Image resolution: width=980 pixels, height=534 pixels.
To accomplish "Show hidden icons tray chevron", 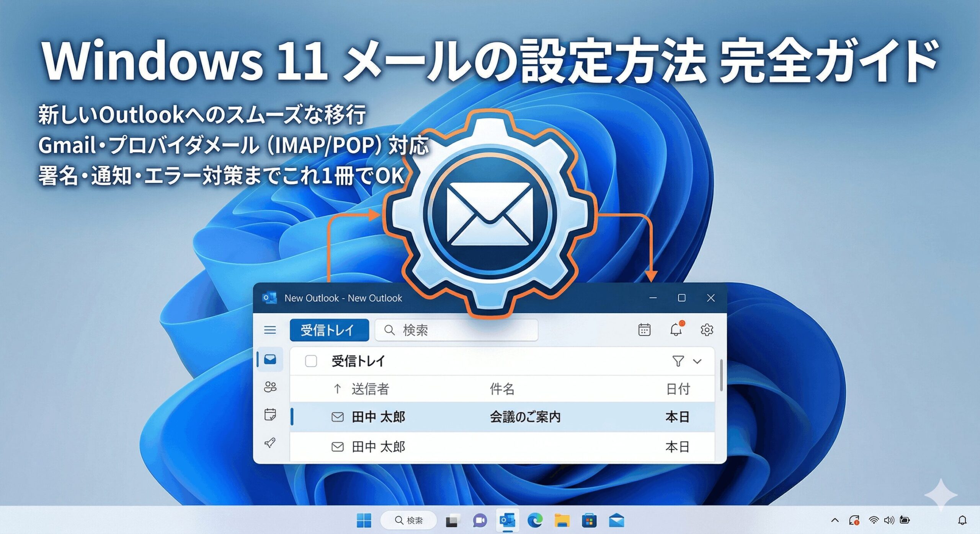I will click(835, 520).
